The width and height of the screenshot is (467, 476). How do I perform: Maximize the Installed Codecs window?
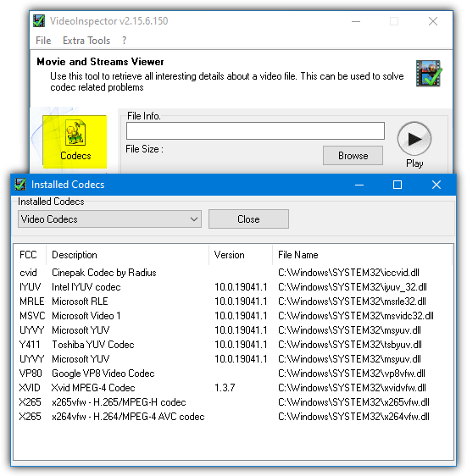[398, 185]
